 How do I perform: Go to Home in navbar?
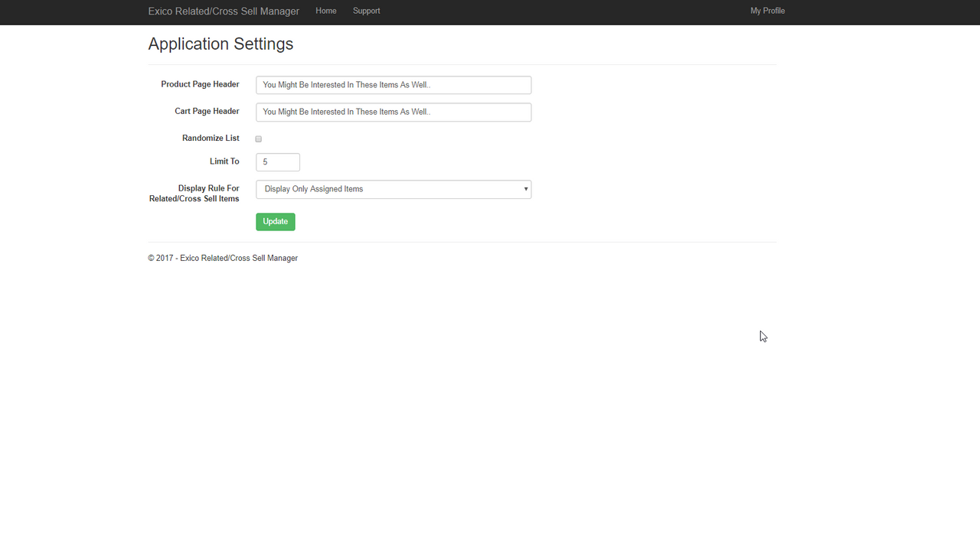click(326, 11)
